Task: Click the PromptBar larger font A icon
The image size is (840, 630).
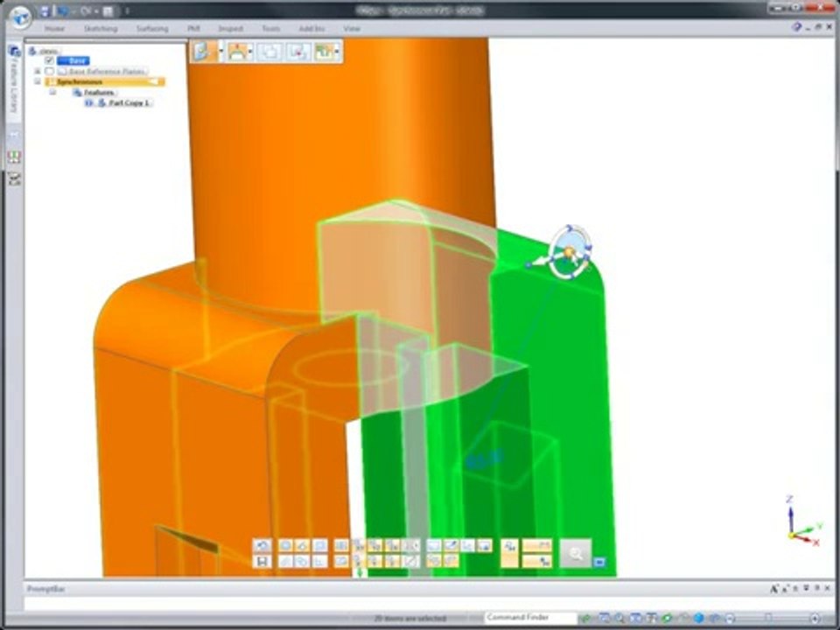Action: [774, 589]
